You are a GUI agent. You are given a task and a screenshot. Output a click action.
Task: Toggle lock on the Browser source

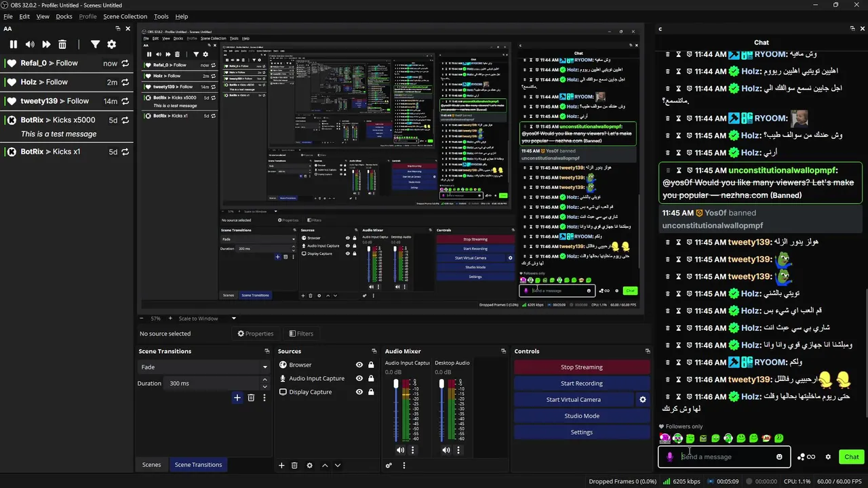[371, 365]
